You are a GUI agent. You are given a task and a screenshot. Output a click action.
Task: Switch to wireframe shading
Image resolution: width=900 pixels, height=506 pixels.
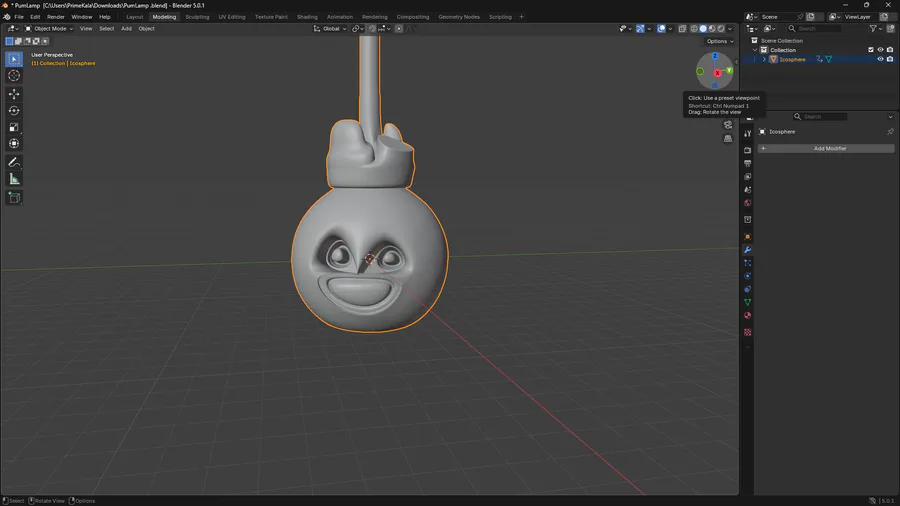pyautogui.click(x=694, y=29)
